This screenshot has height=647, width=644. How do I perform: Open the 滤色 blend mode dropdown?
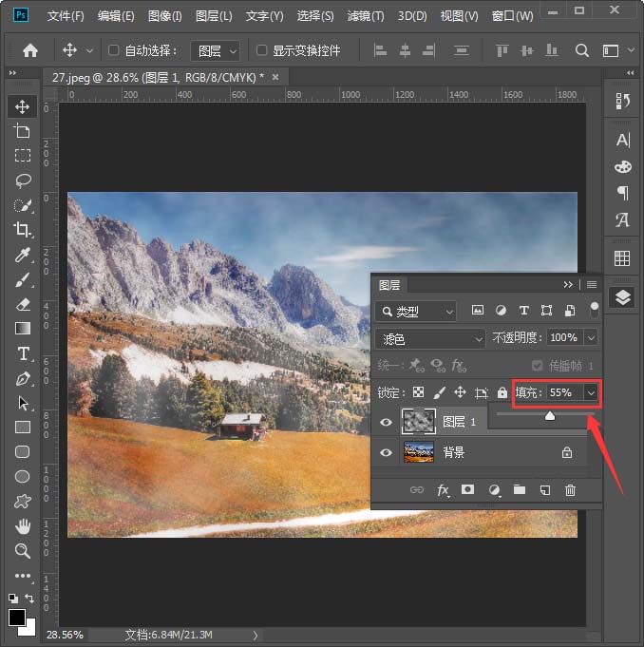coord(430,339)
